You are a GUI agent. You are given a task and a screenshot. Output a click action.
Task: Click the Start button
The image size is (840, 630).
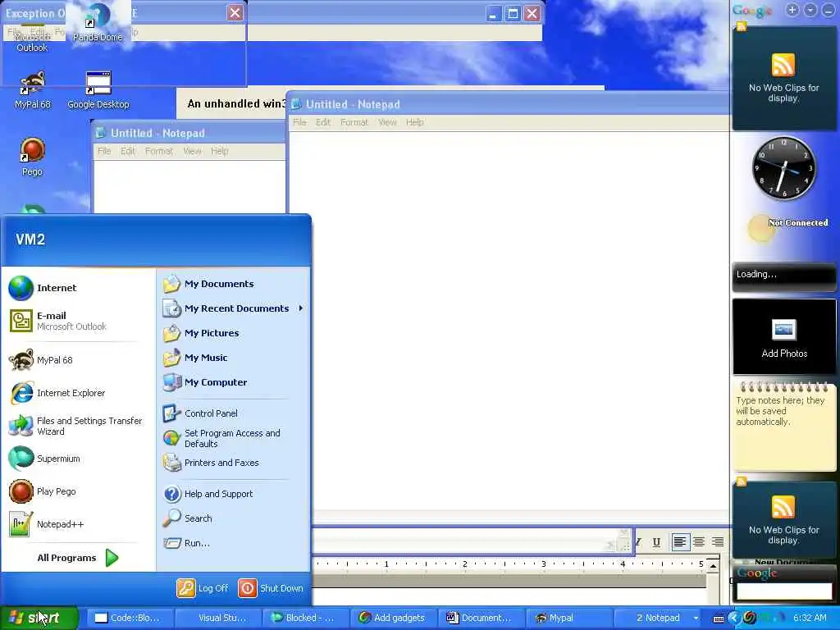point(39,618)
